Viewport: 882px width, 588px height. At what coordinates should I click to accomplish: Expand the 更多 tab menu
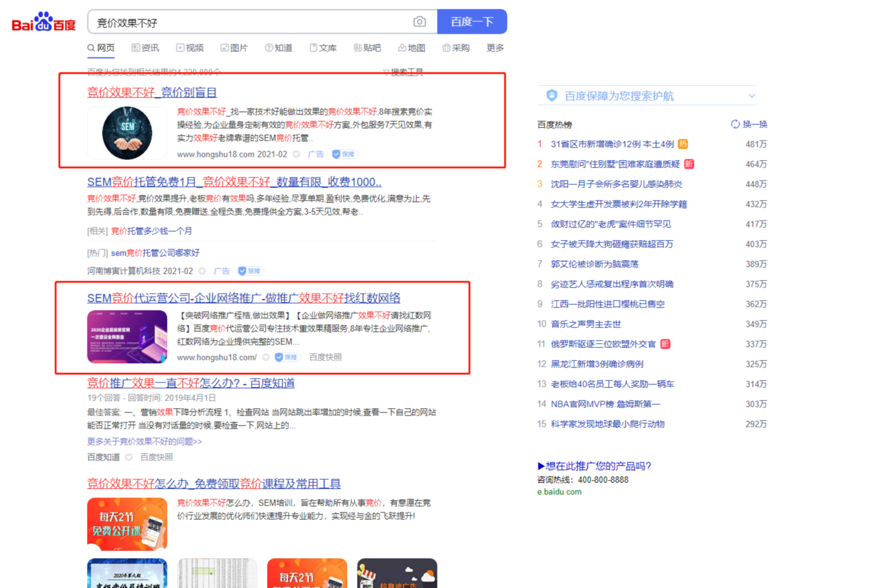(495, 48)
